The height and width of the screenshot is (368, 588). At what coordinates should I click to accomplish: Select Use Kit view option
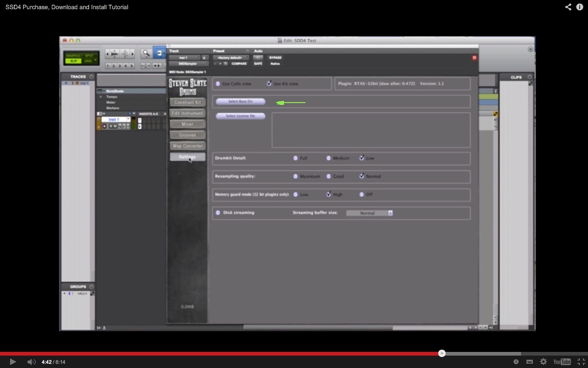(269, 84)
